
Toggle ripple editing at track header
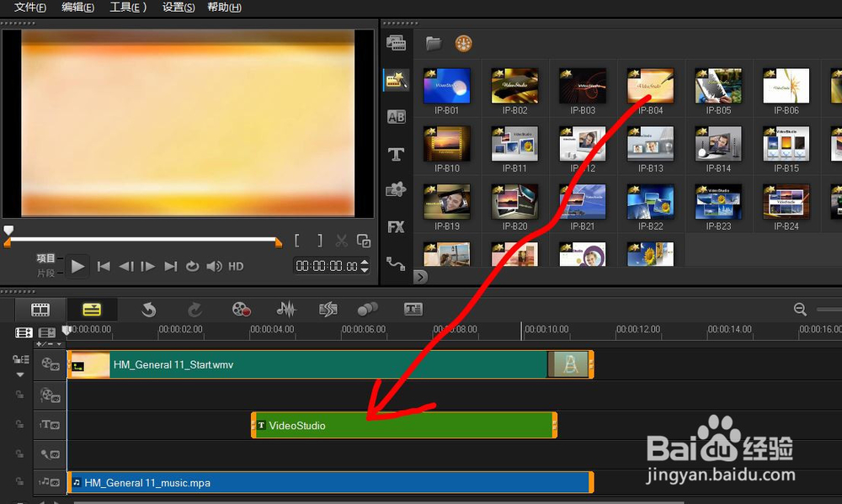(x=20, y=359)
